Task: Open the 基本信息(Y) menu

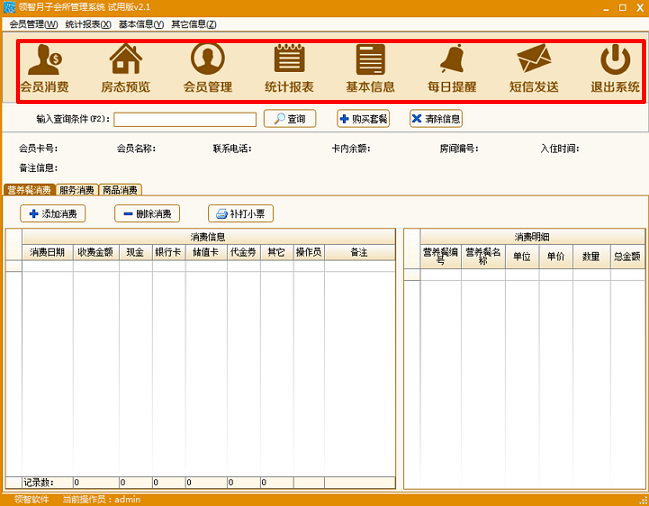Action: point(141,24)
